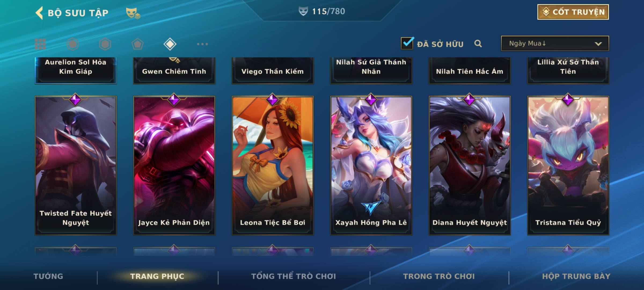Go back using the Bộ Sưu Tập arrow
Viewport: 644px width, 290px height.
point(39,13)
